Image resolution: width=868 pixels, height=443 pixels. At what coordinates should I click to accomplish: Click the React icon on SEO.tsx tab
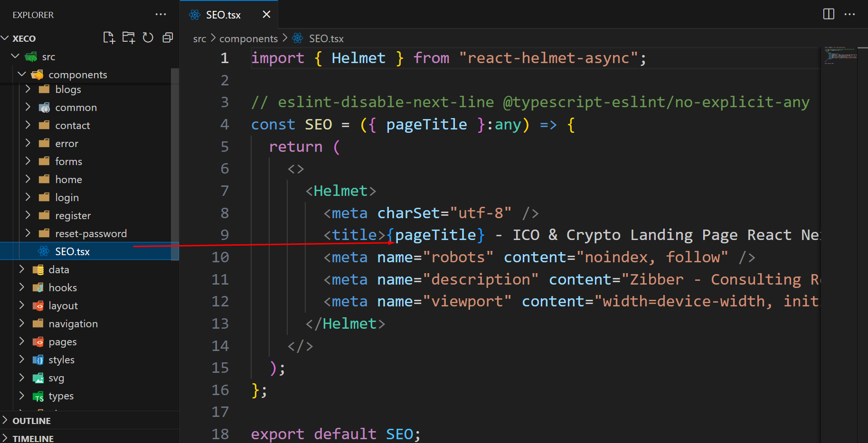(195, 15)
